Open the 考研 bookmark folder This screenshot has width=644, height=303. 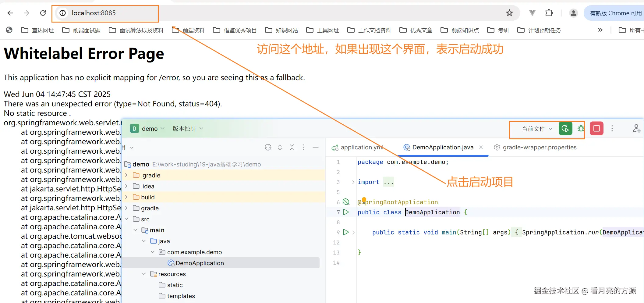tap(498, 30)
